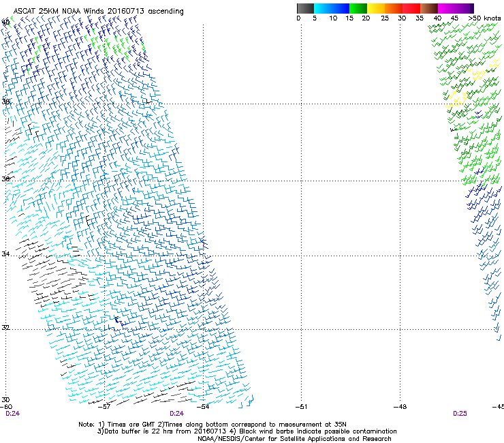Screen dimensions: 504x443
Task: Click the "40" label under the color legend
Action: click(x=437, y=18)
